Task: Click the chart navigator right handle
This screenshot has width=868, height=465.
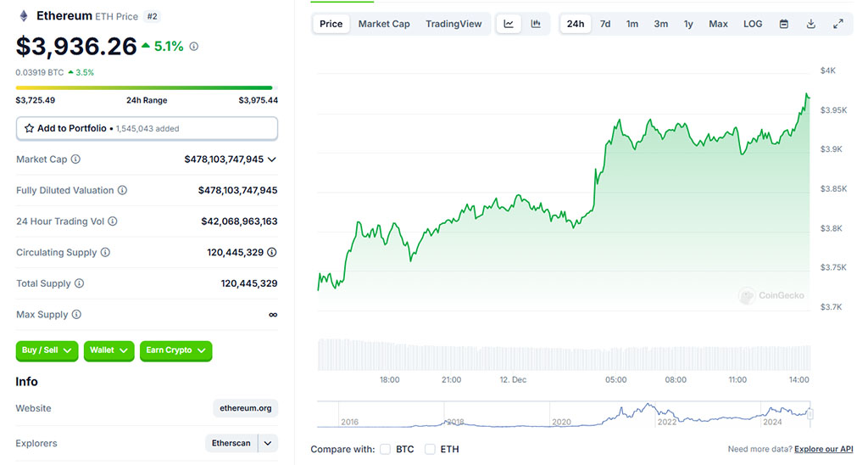Action: pyautogui.click(x=810, y=414)
